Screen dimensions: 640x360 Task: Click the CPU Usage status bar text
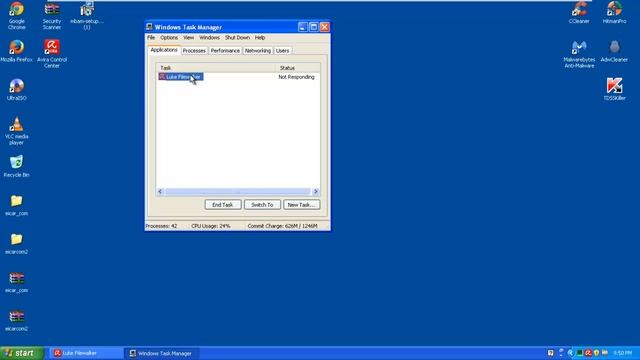(211, 226)
